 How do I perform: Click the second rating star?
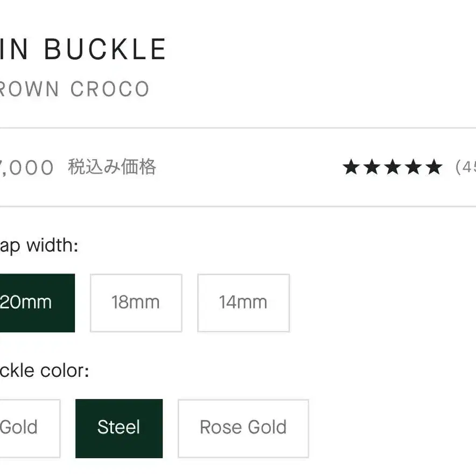[x=372, y=167]
